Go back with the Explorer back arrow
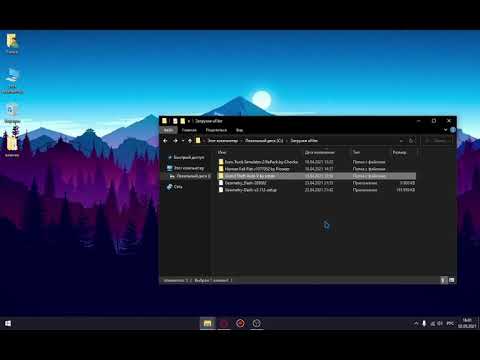The height and width of the screenshot is (360, 480). pyautogui.click(x=165, y=141)
